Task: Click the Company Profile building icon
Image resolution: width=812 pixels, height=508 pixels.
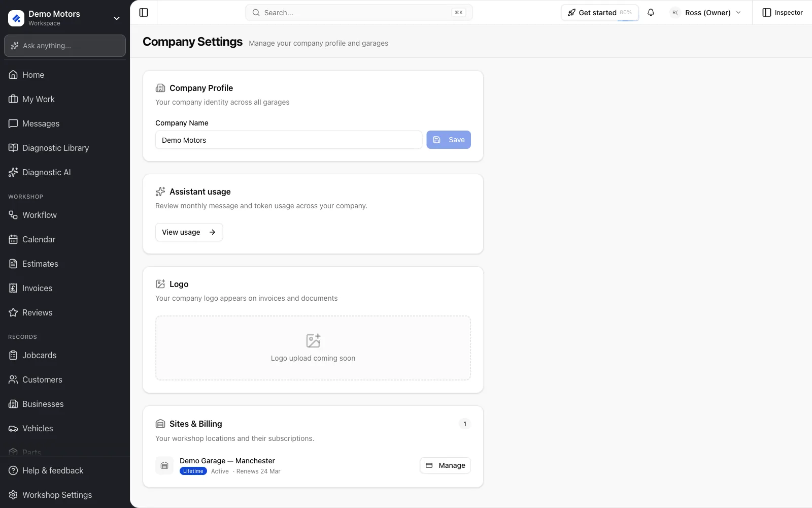Action: tap(160, 88)
